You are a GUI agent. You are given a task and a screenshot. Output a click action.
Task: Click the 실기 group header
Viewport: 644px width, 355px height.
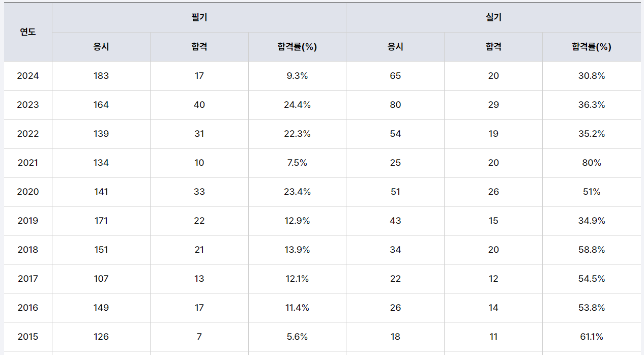(x=493, y=17)
